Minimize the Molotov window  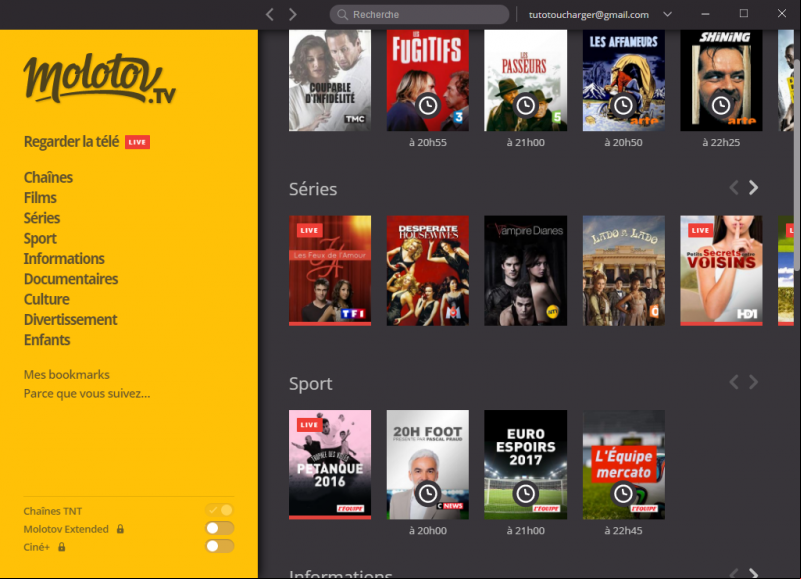705,14
